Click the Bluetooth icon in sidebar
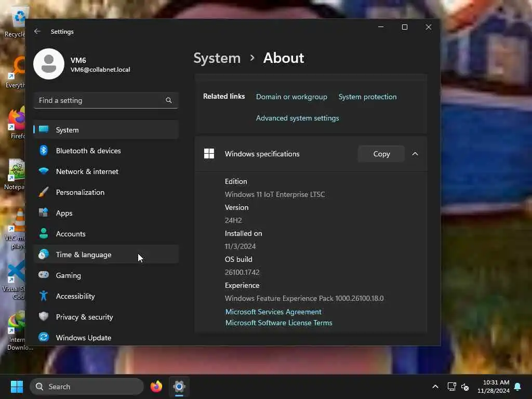 pyautogui.click(x=44, y=150)
